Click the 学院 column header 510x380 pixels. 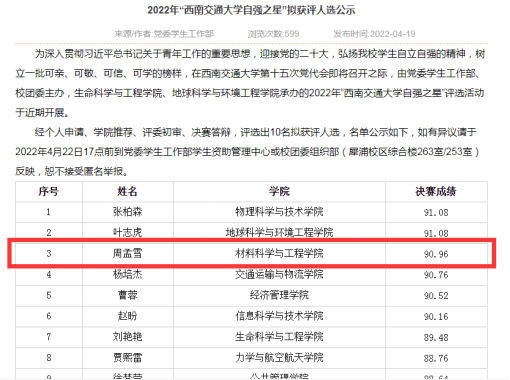(x=279, y=191)
